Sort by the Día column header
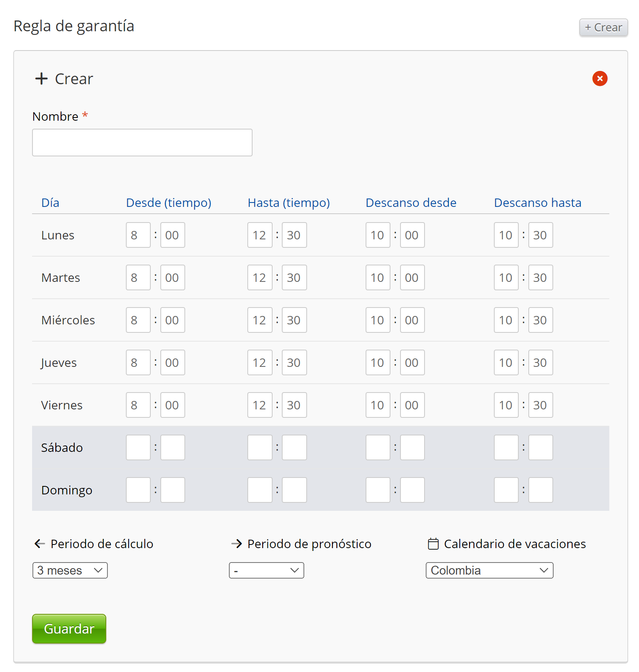 [51, 203]
